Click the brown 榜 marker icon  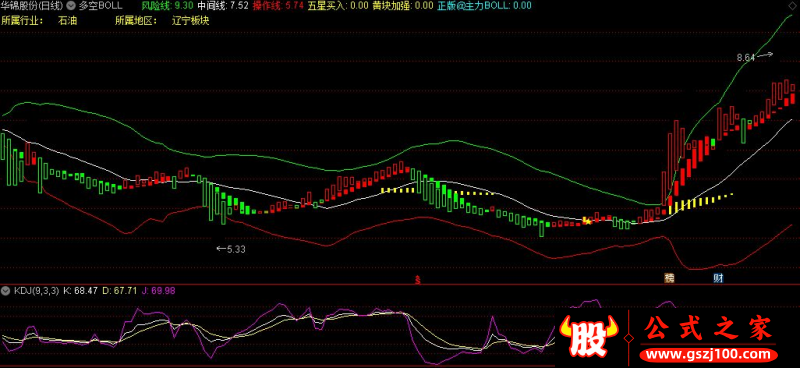[x=668, y=279]
